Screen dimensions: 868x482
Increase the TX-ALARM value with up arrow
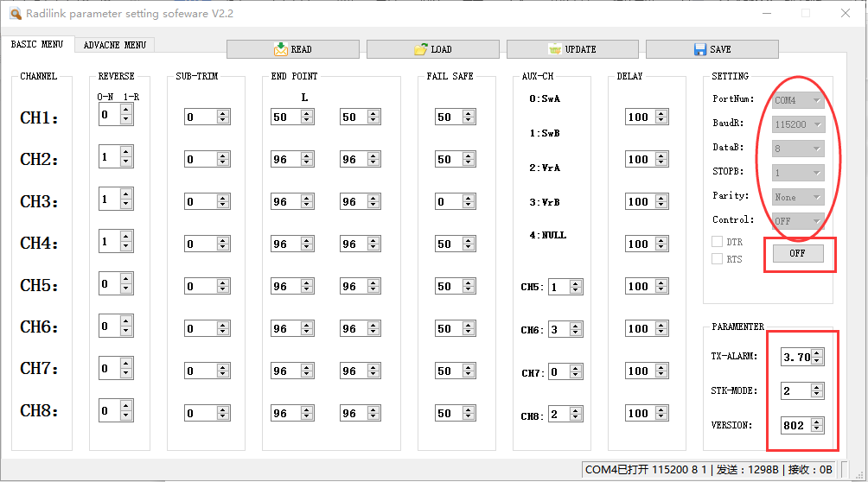pos(817,352)
